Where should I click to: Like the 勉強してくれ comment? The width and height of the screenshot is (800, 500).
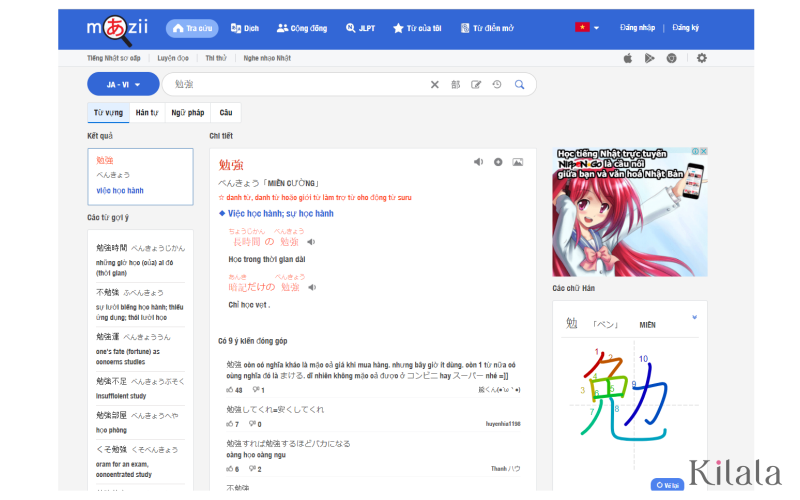click(x=230, y=424)
